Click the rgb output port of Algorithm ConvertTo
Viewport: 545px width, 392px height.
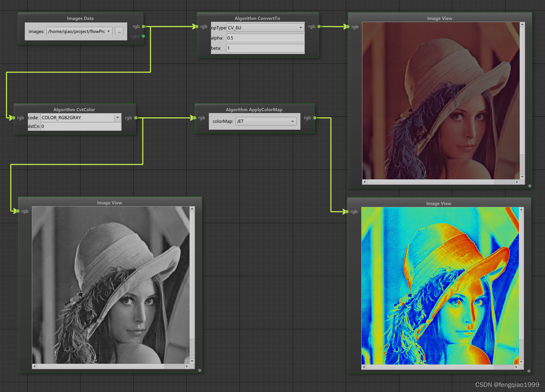click(319, 26)
